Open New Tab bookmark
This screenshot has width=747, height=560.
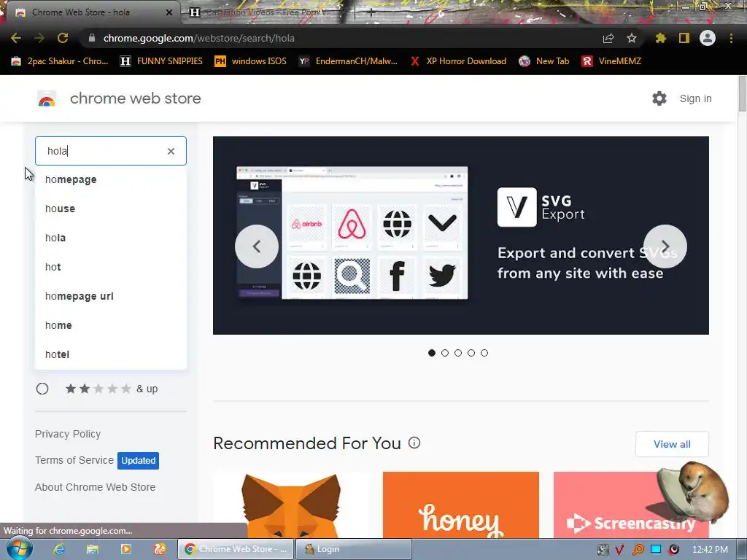(544, 61)
